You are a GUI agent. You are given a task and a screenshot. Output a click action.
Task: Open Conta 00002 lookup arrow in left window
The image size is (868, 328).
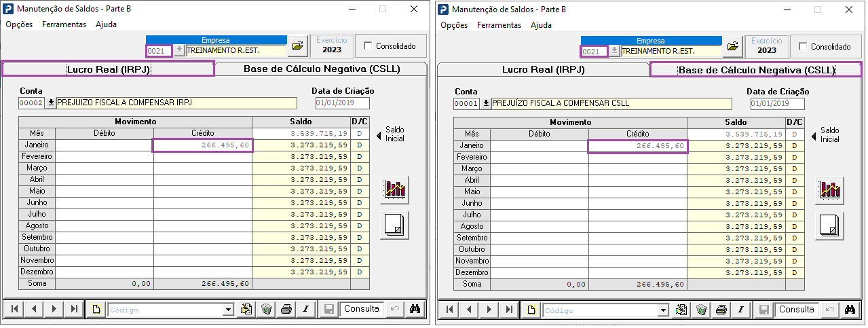click(x=50, y=103)
